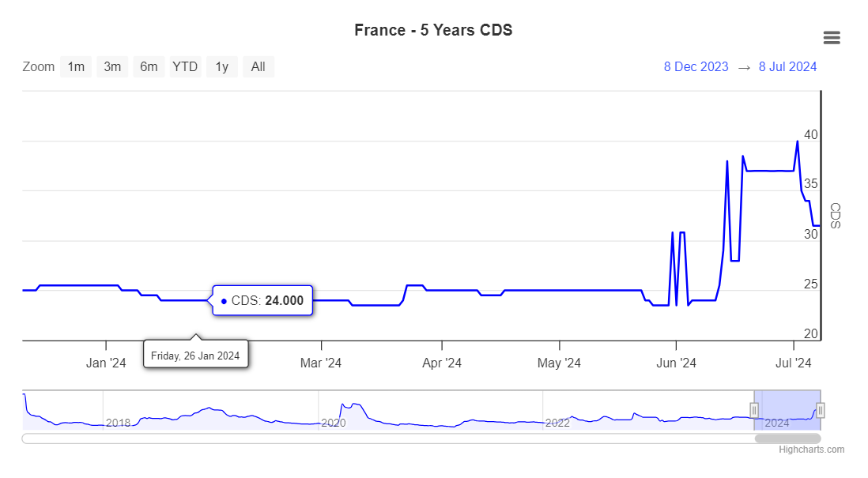Screen dimensions: 868x478
Task: Select the 1m zoom range
Action: point(76,66)
